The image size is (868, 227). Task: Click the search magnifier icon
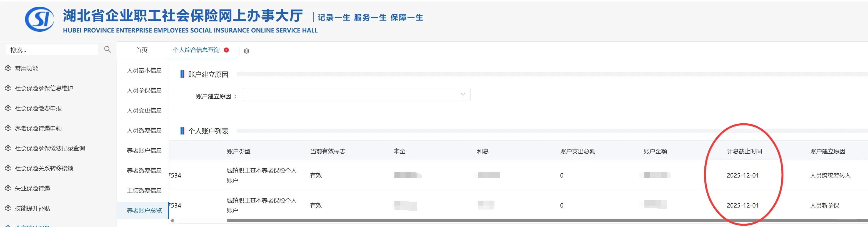point(107,49)
